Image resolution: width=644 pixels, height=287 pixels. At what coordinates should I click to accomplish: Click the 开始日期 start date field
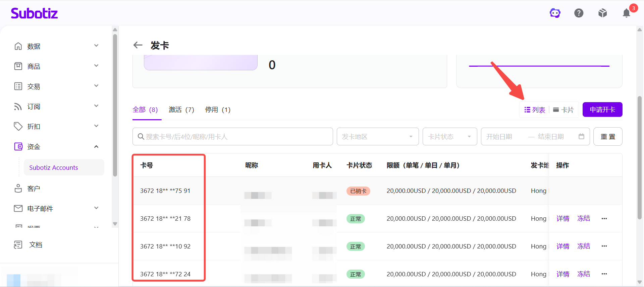click(x=499, y=137)
